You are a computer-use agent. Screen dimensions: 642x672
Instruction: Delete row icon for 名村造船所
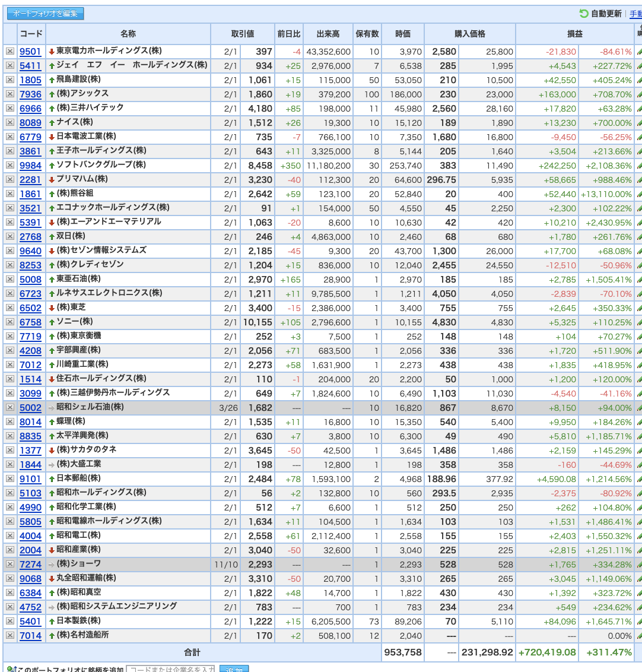10,636
